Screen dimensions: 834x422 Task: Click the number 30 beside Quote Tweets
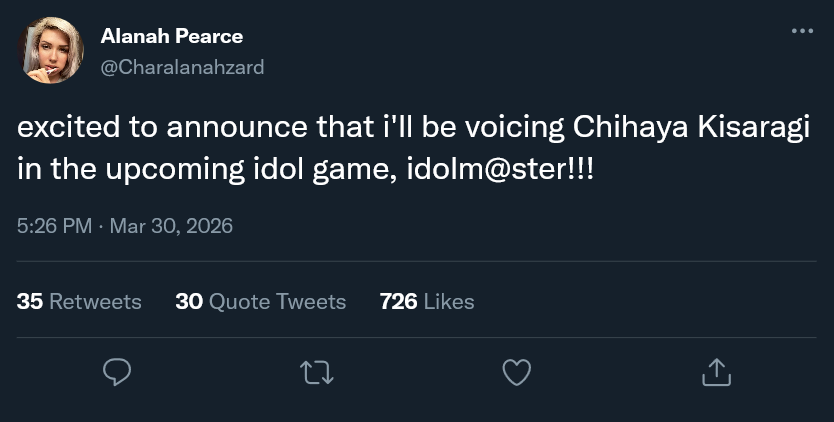[x=189, y=301]
